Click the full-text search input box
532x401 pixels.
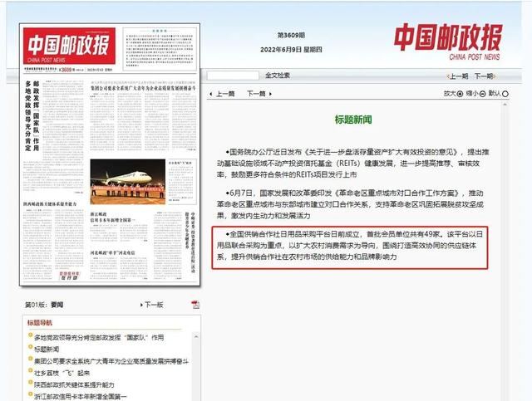[233, 76]
